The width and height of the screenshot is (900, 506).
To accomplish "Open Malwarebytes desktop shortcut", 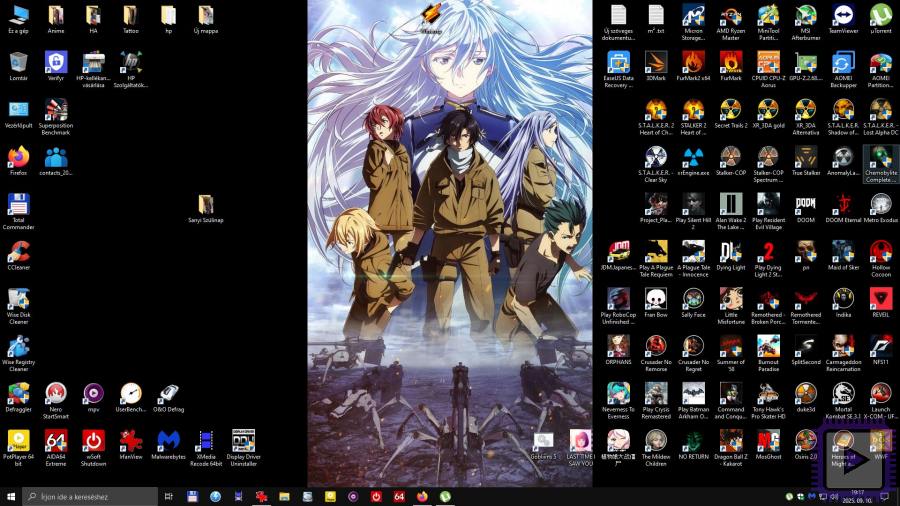I will tap(168, 446).
